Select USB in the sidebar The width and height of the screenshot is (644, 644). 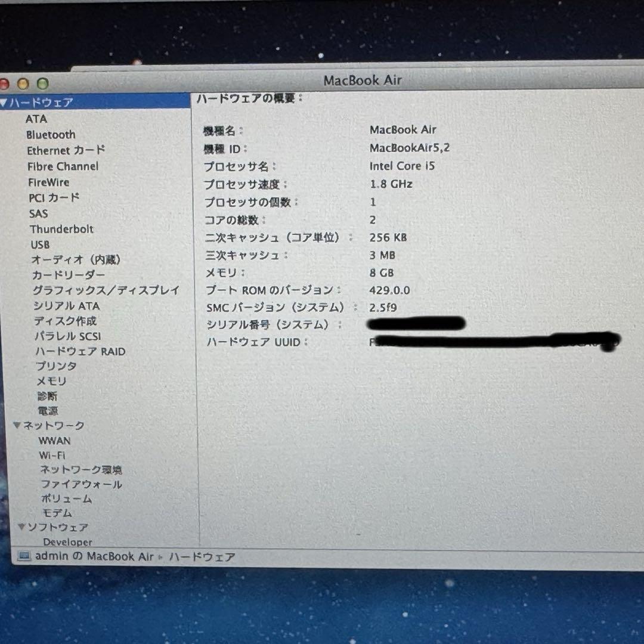41,244
